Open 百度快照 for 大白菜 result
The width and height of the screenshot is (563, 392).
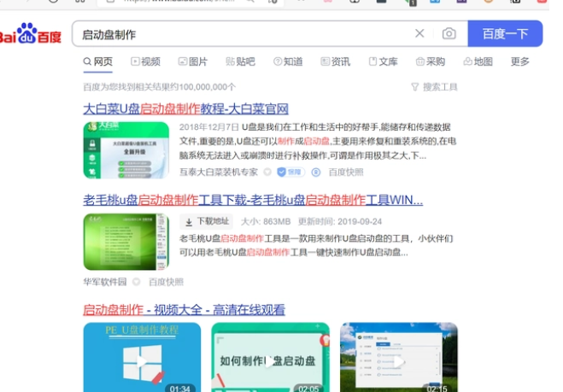click(x=346, y=173)
